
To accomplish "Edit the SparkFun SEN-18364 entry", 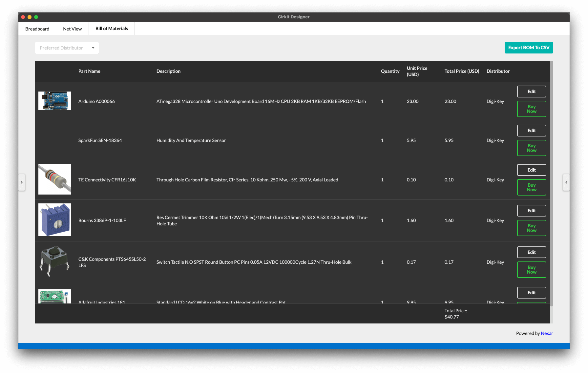I will pyautogui.click(x=532, y=131).
